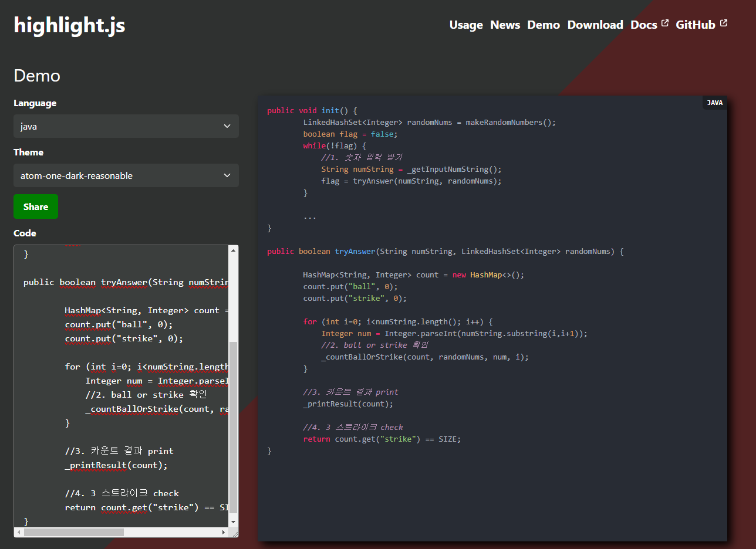The image size is (756, 549).
Task: Click the Theme label
Action: pyautogui.click(x=28, y=152)
